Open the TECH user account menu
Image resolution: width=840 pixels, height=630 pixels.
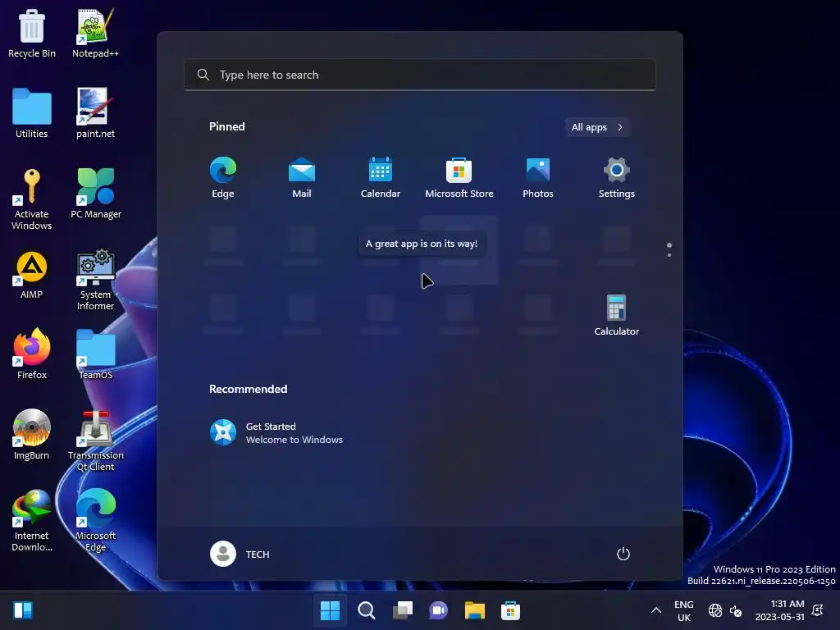point(240,554)
